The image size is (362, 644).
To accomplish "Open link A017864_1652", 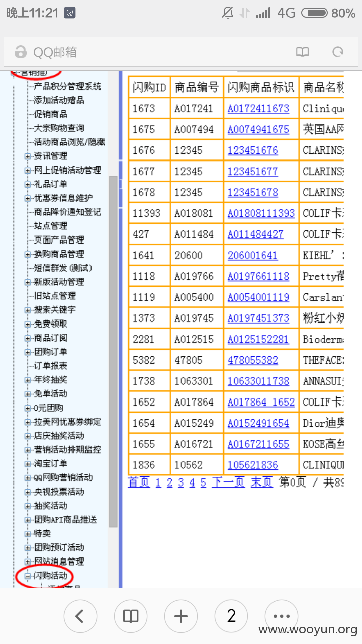I will [x=261, y=403].
